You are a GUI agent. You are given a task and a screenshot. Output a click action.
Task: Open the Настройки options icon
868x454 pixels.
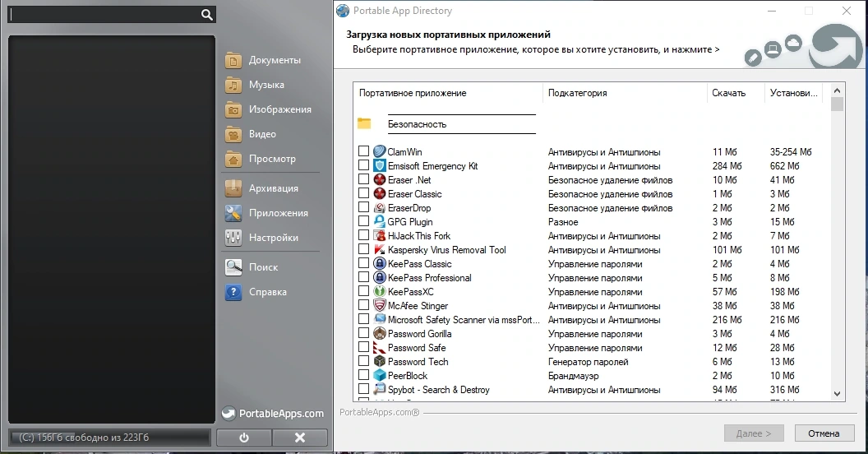(233, 238)
